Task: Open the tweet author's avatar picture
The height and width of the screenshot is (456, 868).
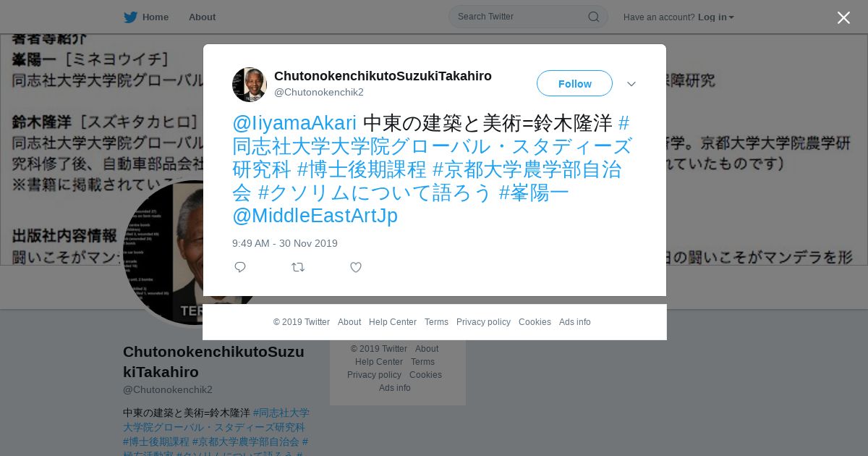Action: (250, 85)
